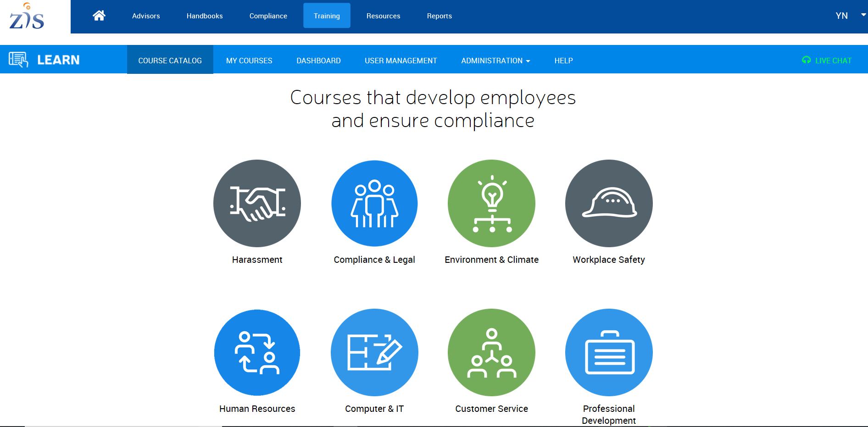Click the Professional Development briefcase icon
The height and width of the screenshot is (427, 868).
(609, 352)
